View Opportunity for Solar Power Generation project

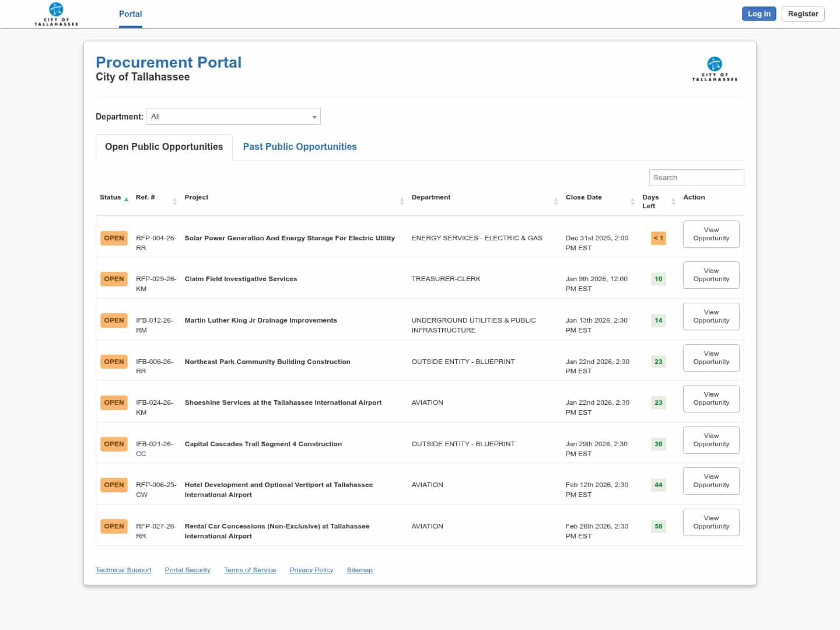click(710, 235)
